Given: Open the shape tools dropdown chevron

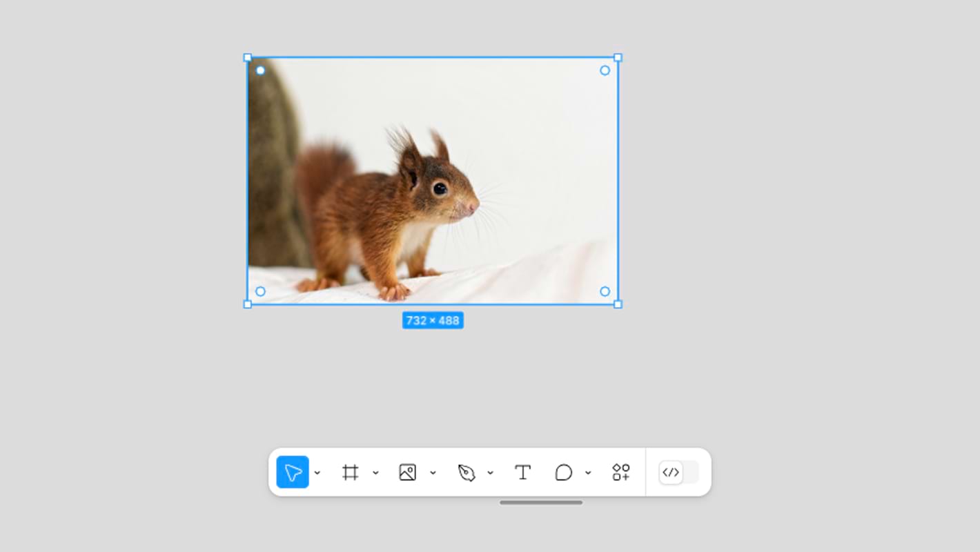Looking at the screenshot, I should tap(433, 473).
